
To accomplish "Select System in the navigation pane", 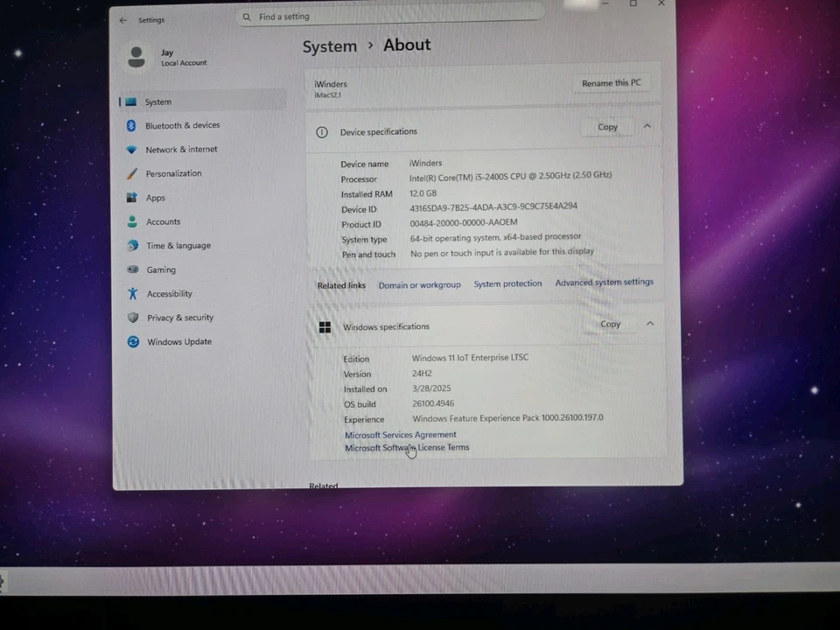I will [157, 101].
